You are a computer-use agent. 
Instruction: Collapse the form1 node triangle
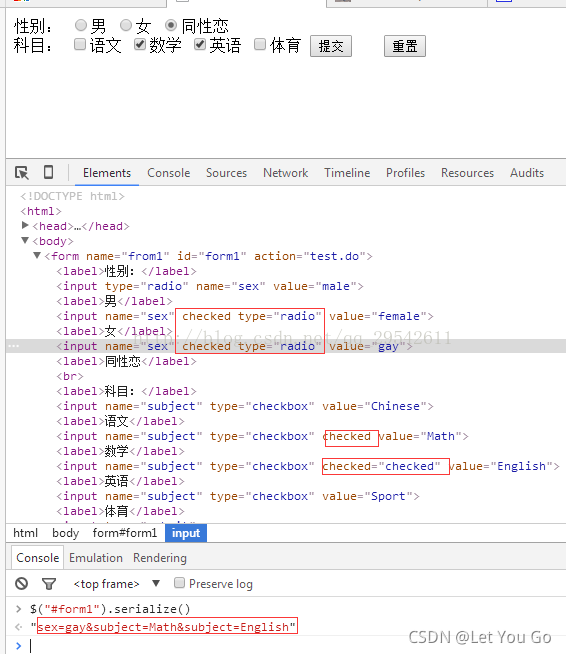click(x=37, y=255)
